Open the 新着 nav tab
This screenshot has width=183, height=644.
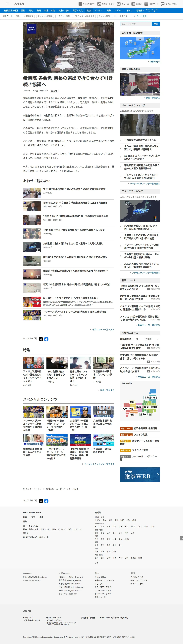coord(23,11)
